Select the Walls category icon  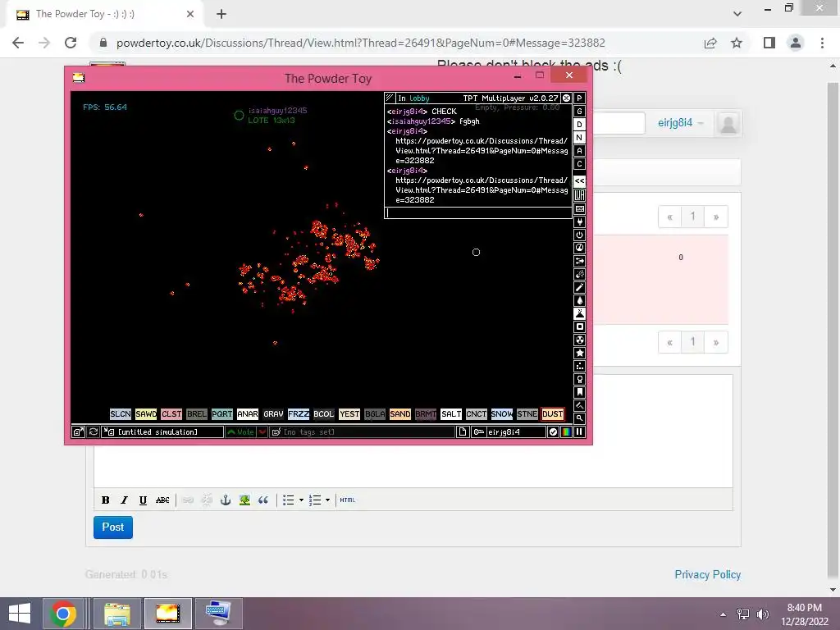click(x=579, y=208)
